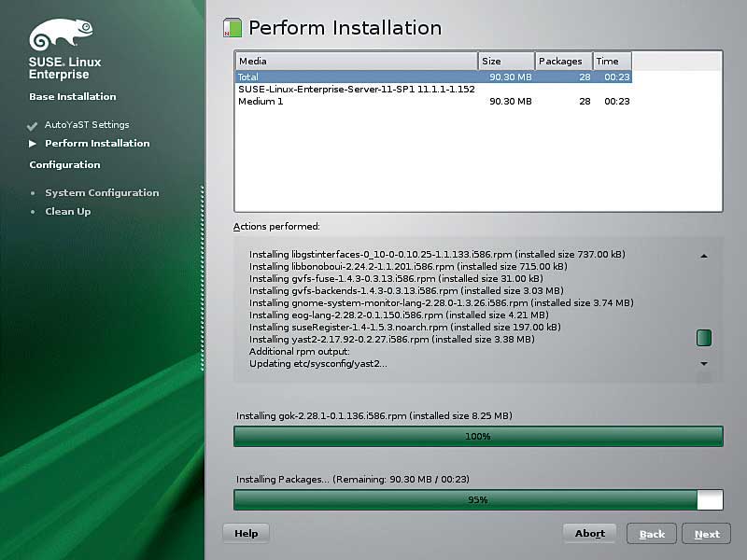The image size is (747, 560).
Task: Click log line for eog-lang package
Action: 399,315
